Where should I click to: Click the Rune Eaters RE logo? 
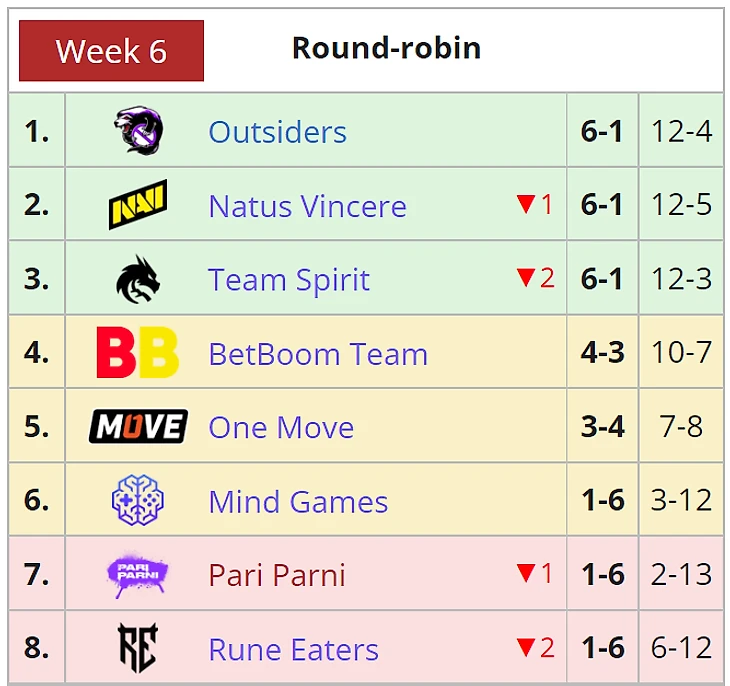[x=138, y=648]
